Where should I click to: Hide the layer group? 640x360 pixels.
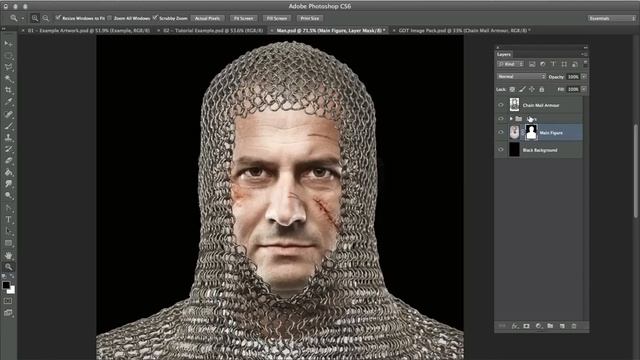pyautogui.click(x=501, y=118)
